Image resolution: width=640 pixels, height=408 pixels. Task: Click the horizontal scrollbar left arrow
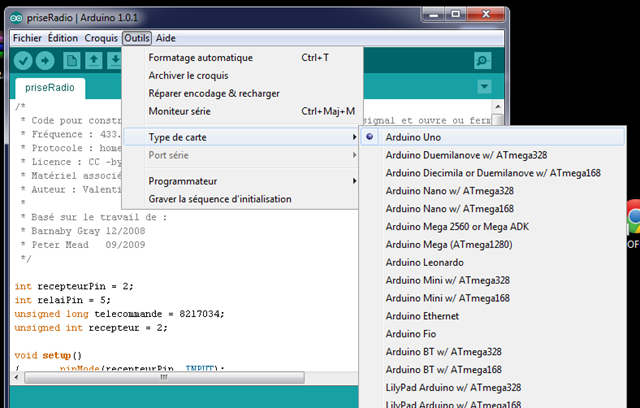(17, 377)
